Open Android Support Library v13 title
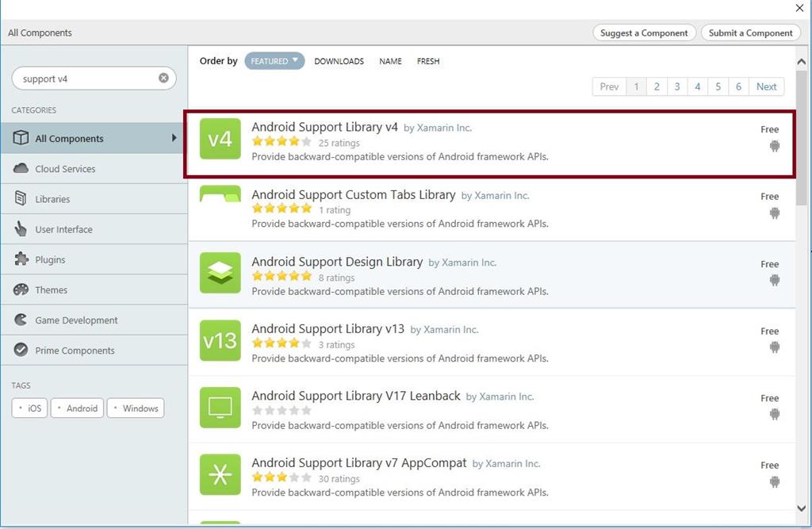812x529 pixels. click(x=327, y=328)
